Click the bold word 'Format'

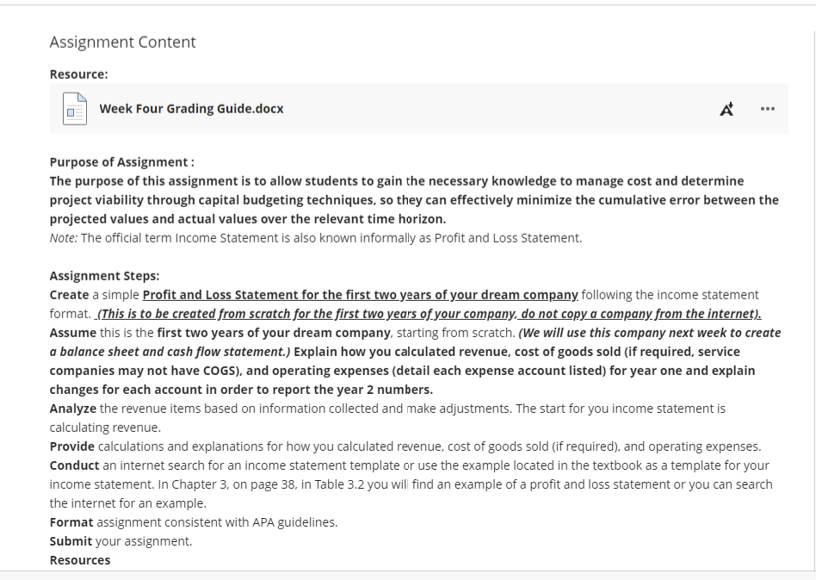71,522
